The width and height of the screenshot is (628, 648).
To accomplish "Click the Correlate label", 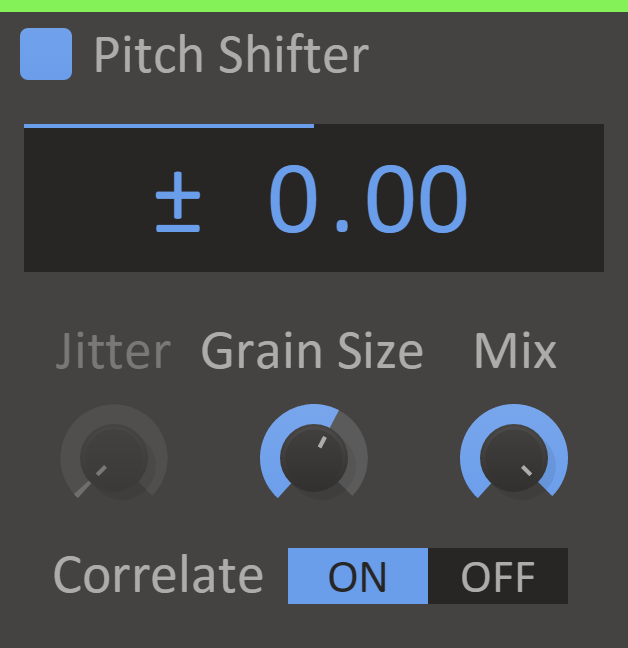I will point(158,576).
